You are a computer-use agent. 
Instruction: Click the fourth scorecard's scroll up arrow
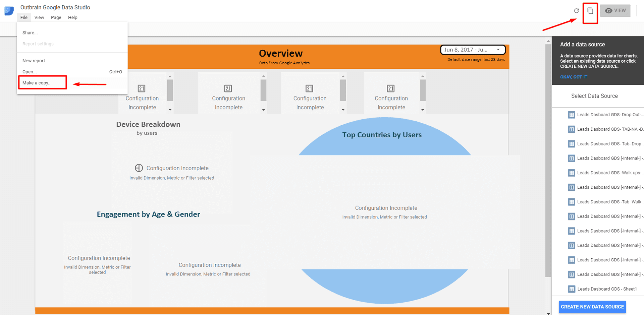click(423, 76)
